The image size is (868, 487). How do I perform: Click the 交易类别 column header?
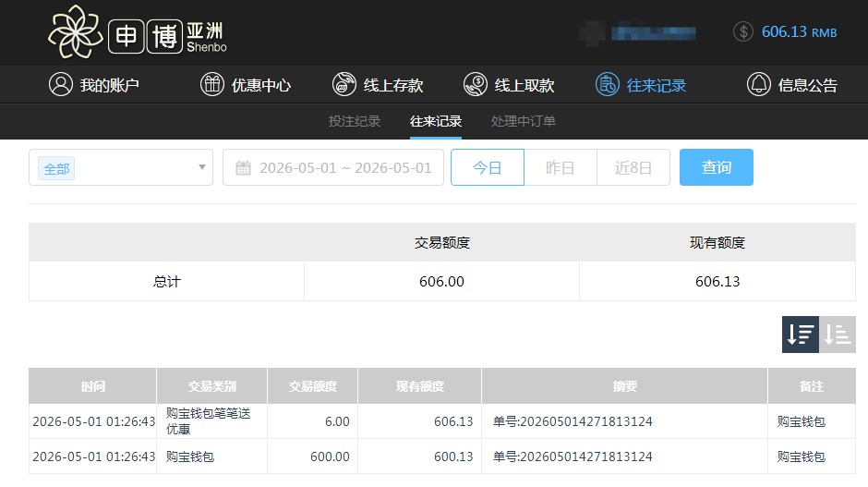(x=212, y=386)
